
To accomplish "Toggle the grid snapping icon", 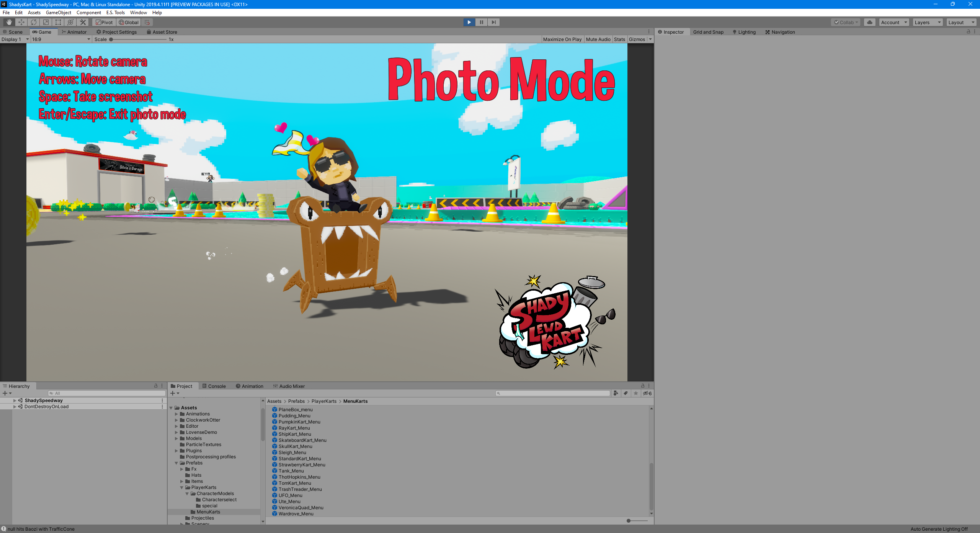I will [147, 22].
